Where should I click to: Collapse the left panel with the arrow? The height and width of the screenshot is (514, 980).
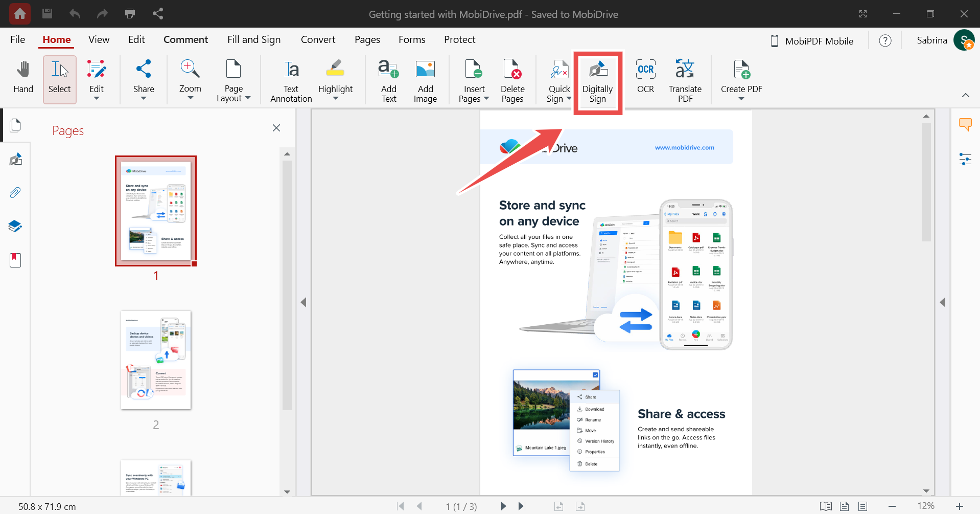point(304,302)
